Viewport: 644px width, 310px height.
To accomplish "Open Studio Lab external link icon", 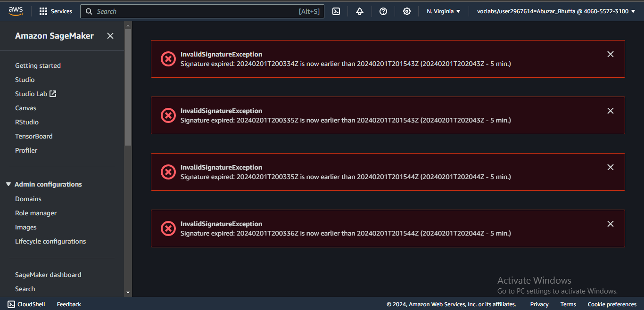I will (x=53, y=94).
